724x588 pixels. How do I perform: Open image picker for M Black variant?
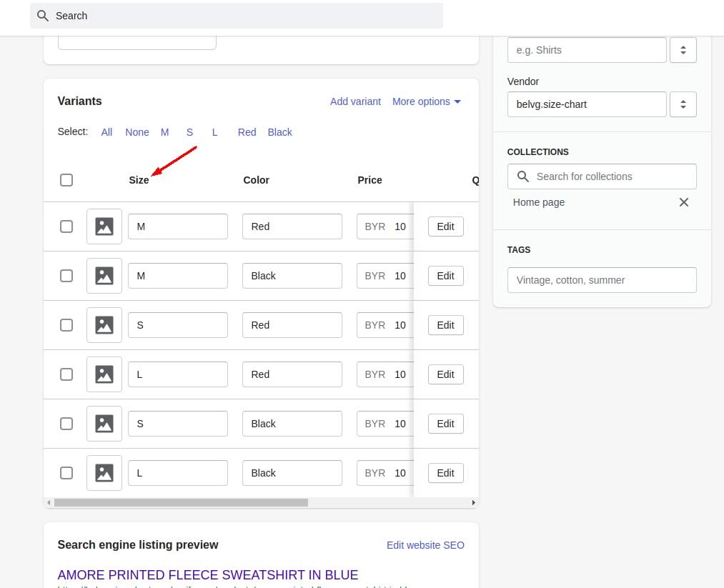[104, 276]
